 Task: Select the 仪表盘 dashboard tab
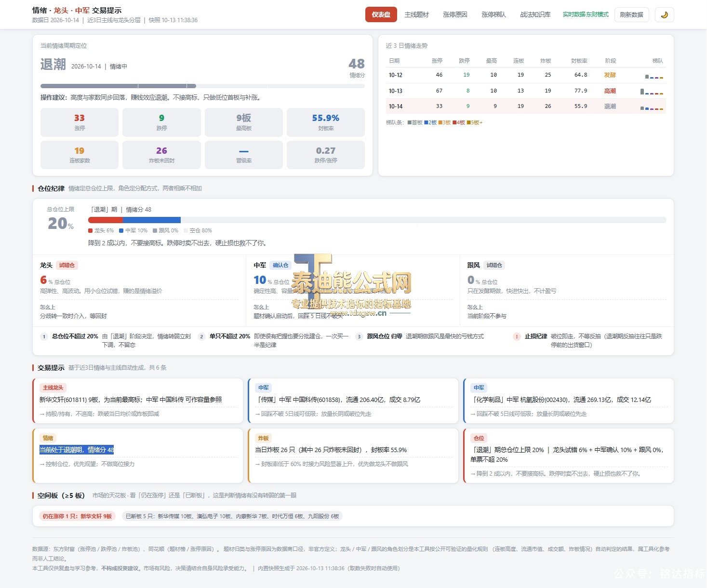381,14
